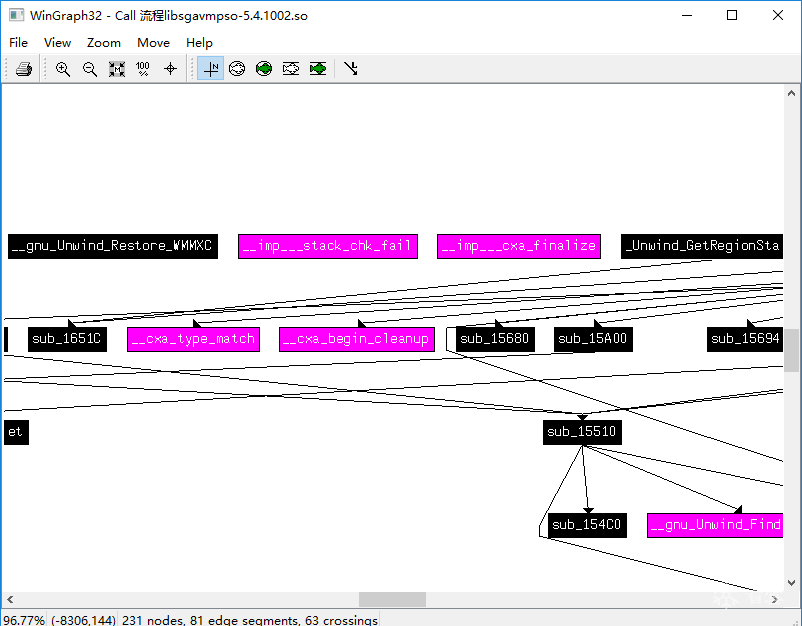Open the View menu

coord(57,42)
